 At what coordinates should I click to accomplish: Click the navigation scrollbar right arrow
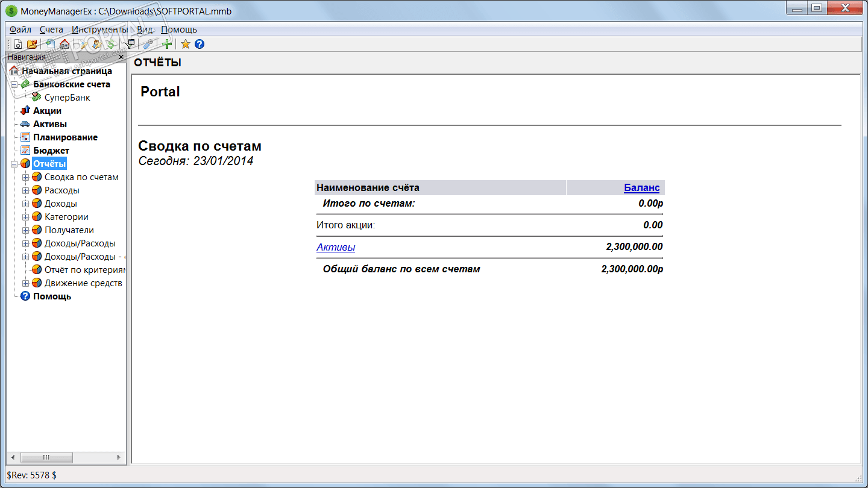coord(119,458)
